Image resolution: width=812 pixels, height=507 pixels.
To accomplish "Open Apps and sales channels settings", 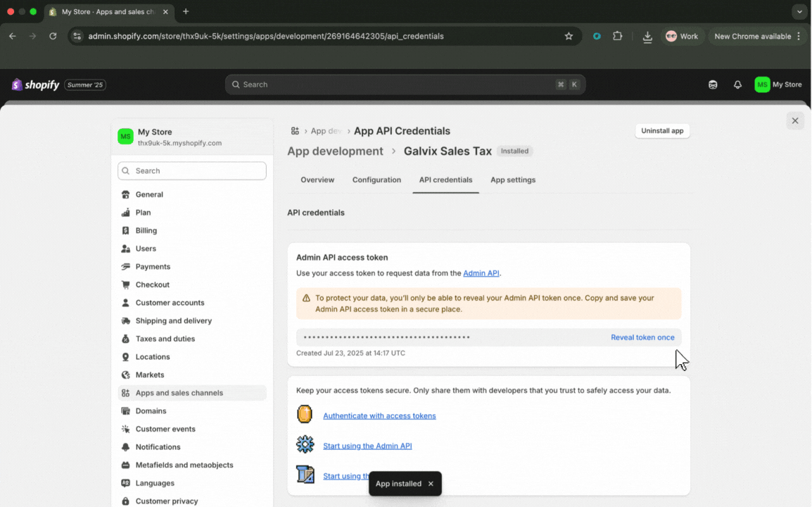I will click(x=192, y=393).
